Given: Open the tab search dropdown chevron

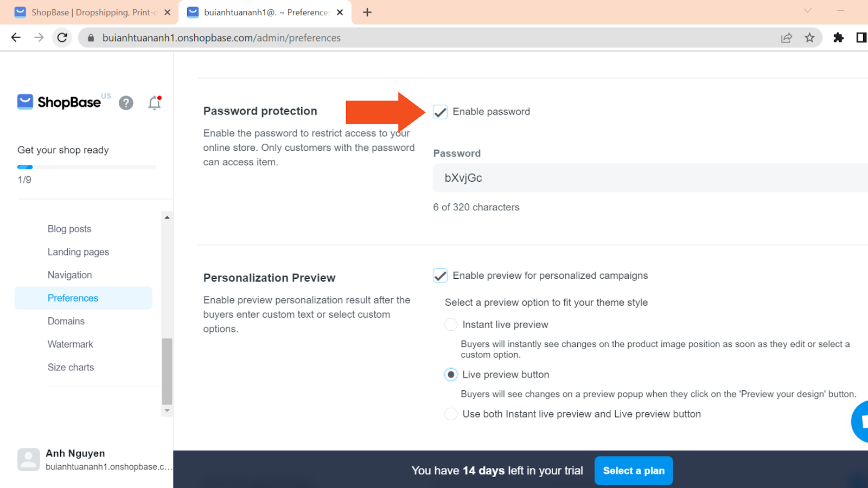Looking at the screenshot, I should click(x=807, y=10).
